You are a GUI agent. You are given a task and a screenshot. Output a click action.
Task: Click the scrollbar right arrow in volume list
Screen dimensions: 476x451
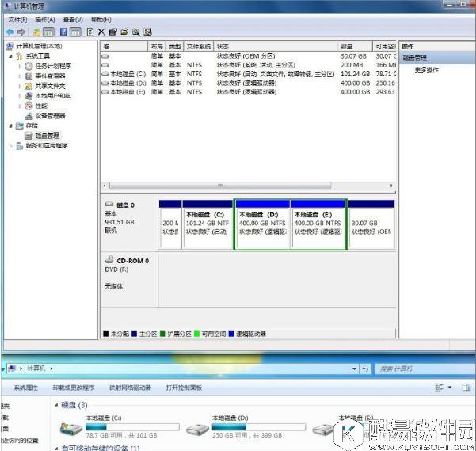point(391,185)
